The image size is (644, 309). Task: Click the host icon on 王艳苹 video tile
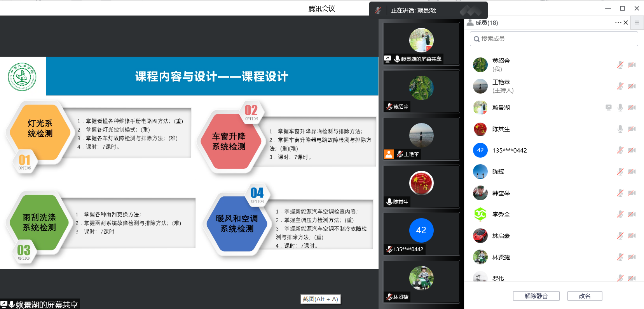point(389,154)
